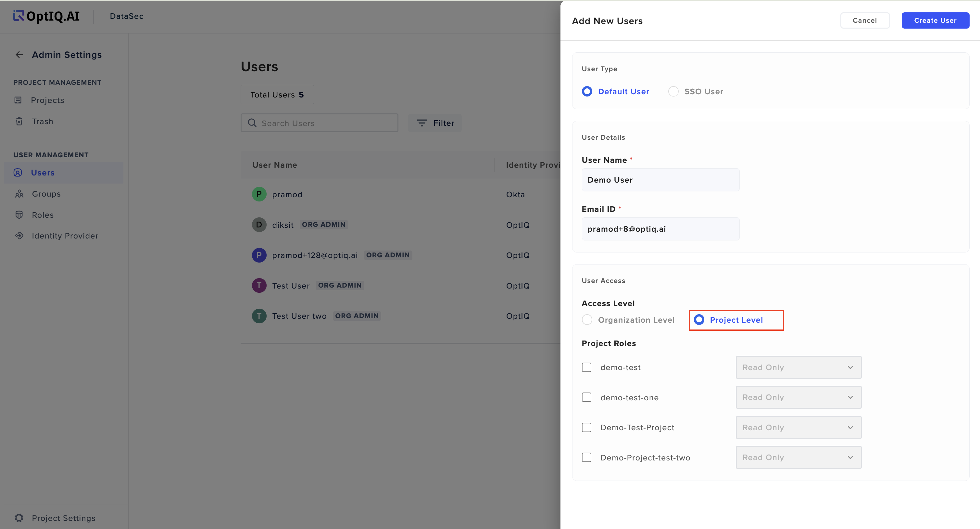Choose Project Level access
This screenshot has height=529, width=980.
coord(699,320)
